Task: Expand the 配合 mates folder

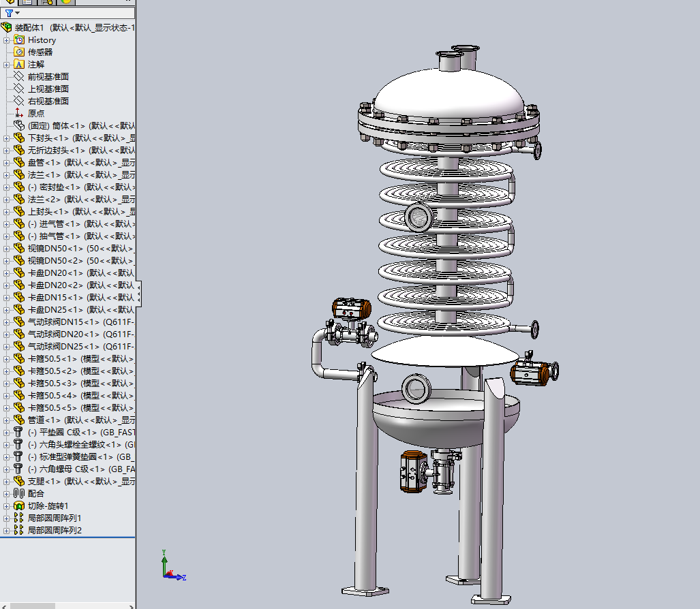Action: [6, 494]
